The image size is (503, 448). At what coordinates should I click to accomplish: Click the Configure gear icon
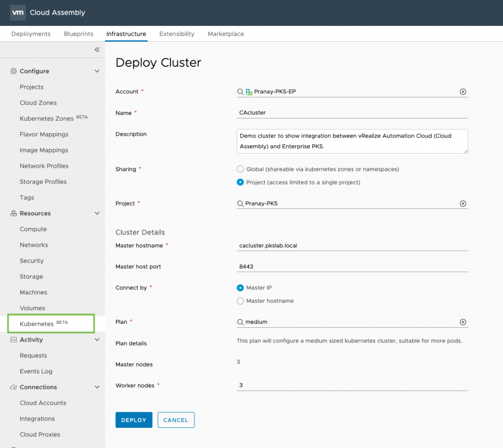tap(13, 71)
